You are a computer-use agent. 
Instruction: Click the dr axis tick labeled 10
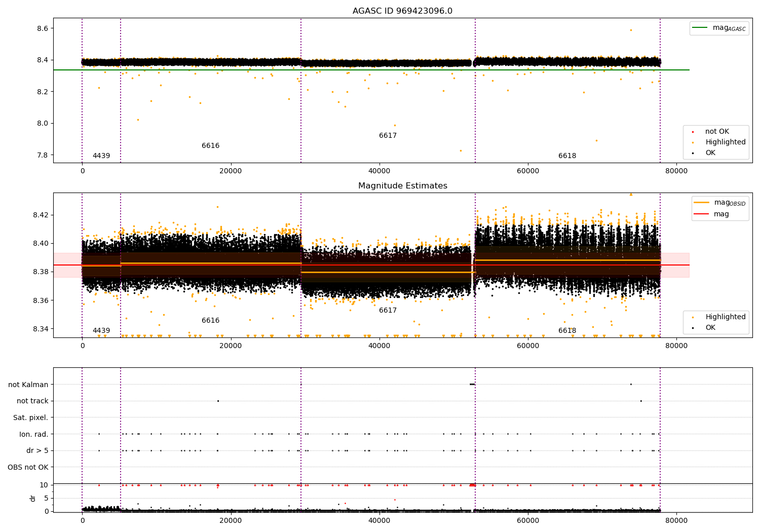44,485
